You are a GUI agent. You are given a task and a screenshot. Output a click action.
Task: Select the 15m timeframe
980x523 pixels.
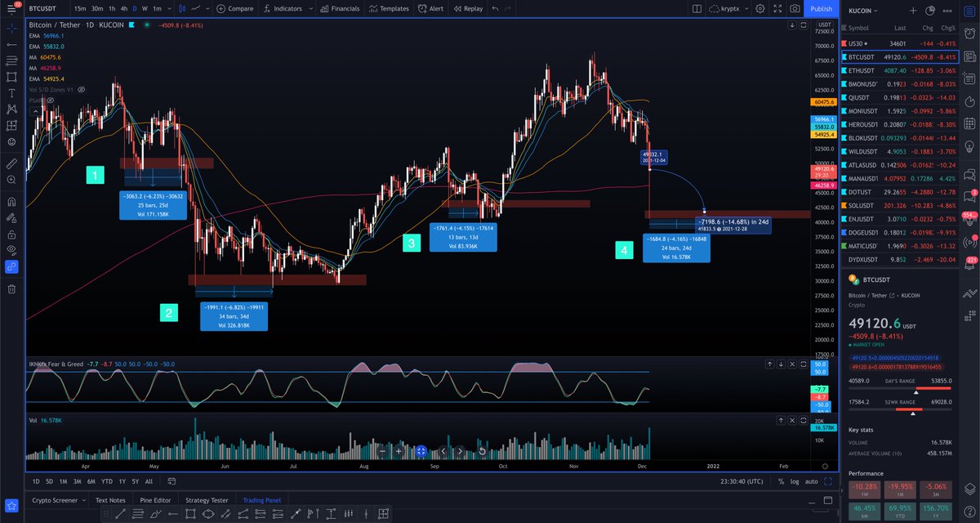point(80,9)
